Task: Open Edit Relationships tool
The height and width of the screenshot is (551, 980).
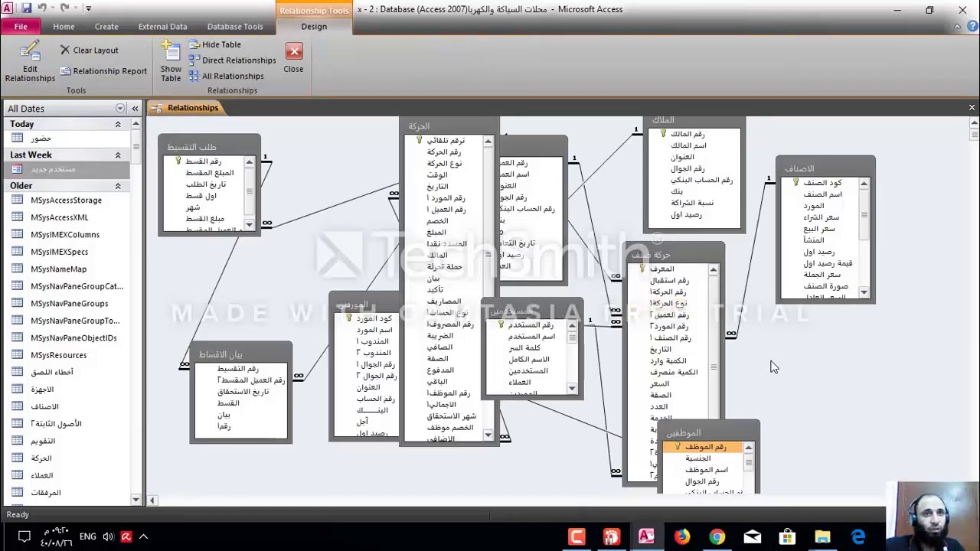Action: [x=30, y=62]
